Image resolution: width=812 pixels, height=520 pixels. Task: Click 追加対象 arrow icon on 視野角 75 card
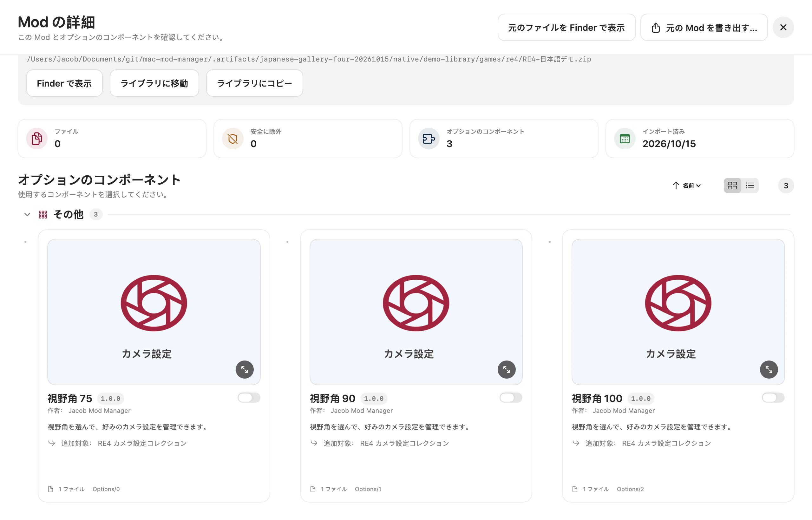(52, 443)
